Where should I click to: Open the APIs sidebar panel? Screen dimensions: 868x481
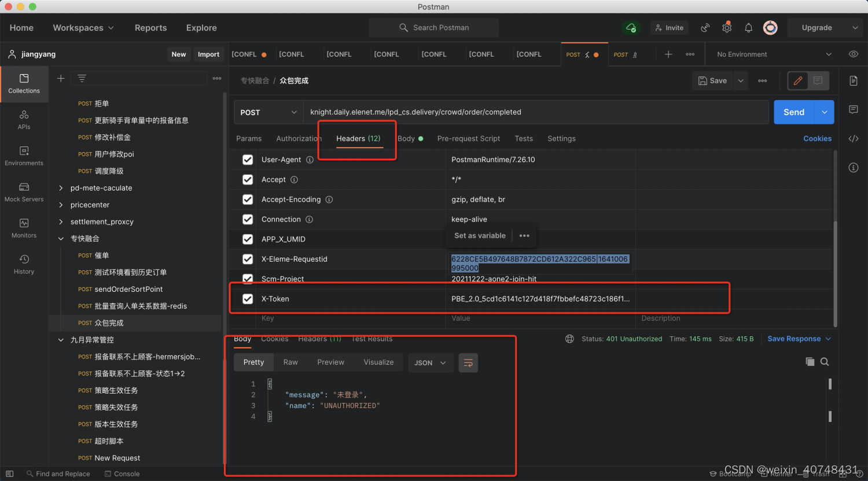24,120
